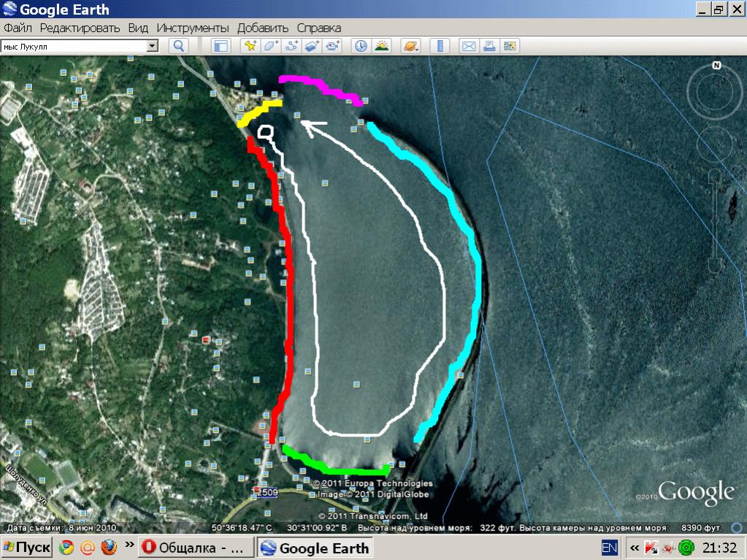The image size is (747, 560).
Task: Click the print icon in toolbar
Action: 489,46
